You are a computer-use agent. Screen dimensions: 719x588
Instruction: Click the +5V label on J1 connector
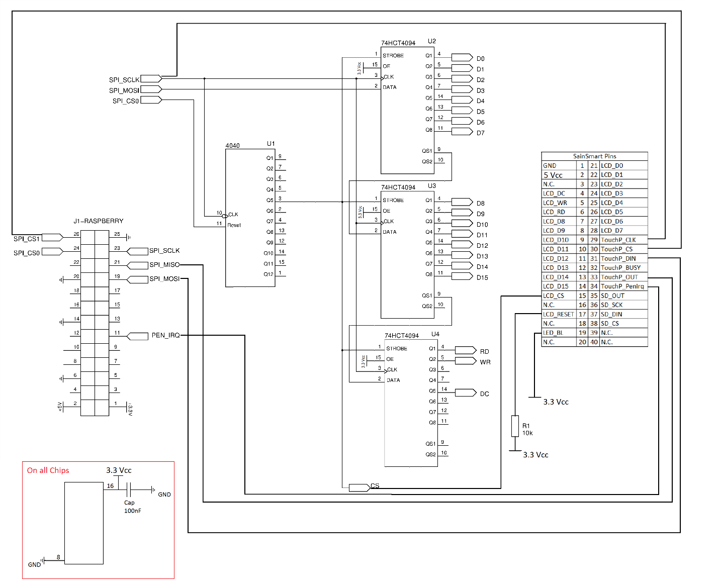60,407
